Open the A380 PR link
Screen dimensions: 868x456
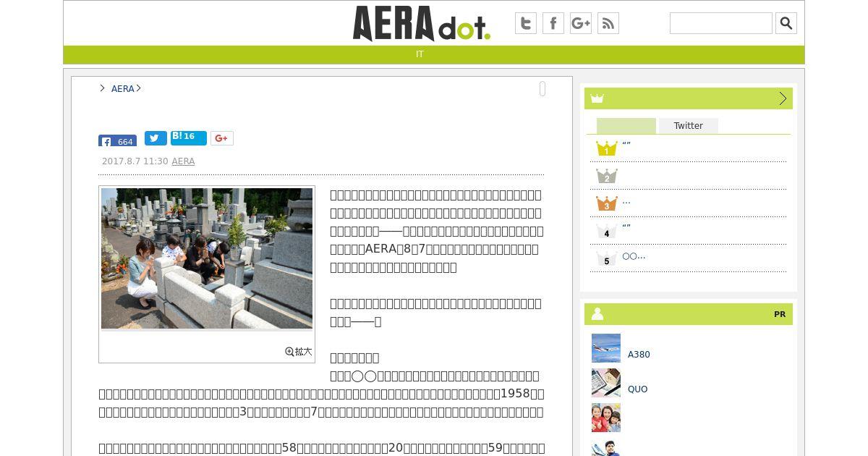(x=639, y=355)
